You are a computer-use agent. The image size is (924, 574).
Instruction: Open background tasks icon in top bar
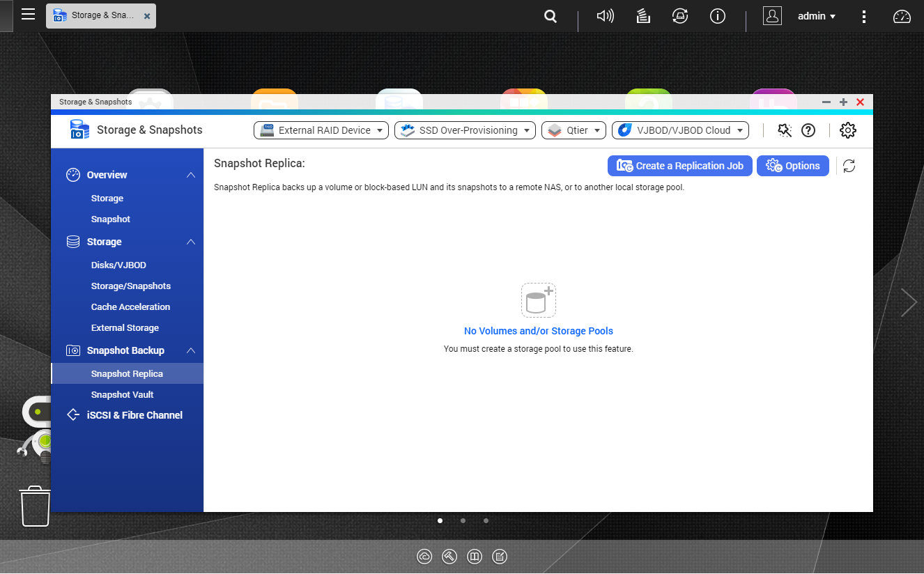pos(643,16)
